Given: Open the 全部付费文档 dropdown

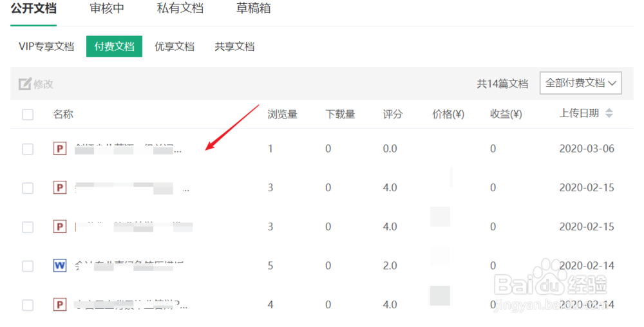Looking at the screenshot, I should click(580, 83).
